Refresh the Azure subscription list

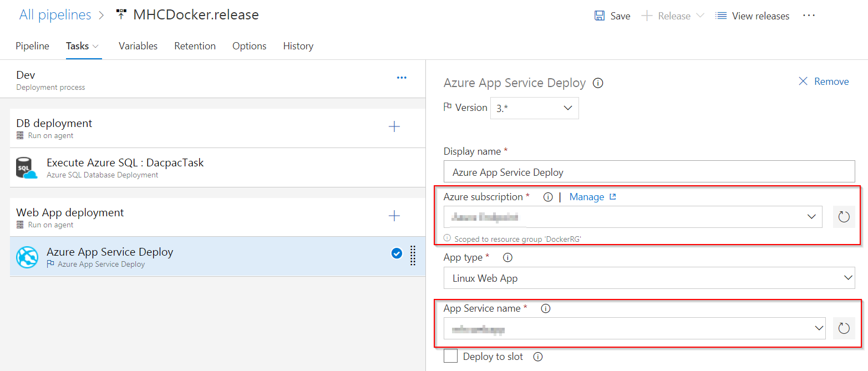(844, 217)
